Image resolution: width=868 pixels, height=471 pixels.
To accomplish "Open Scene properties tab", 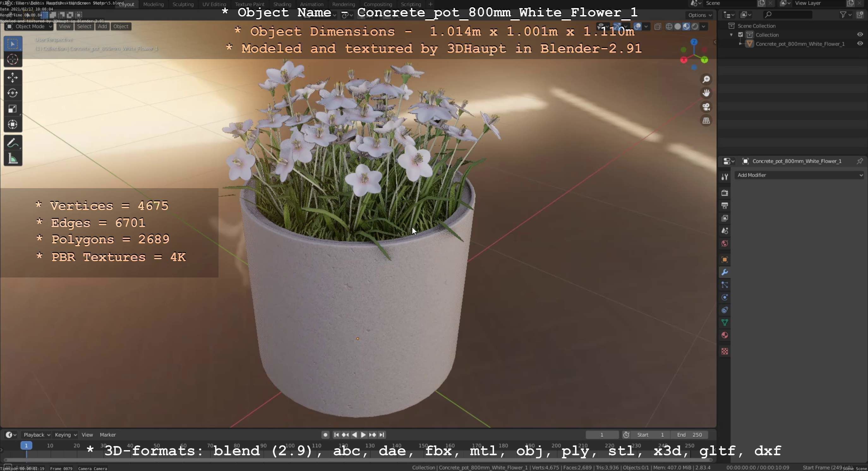I will pos(725,231).
